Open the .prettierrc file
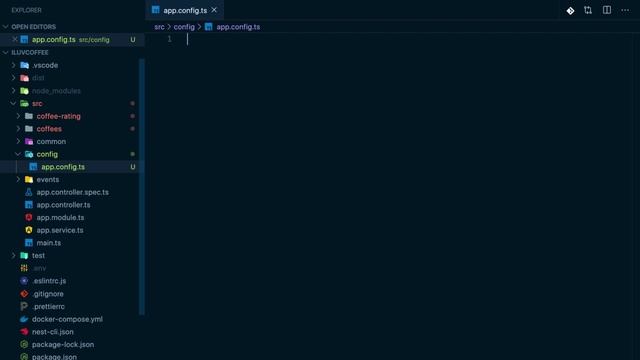This screenshot has width=640, height=360. tap(48, 306)
